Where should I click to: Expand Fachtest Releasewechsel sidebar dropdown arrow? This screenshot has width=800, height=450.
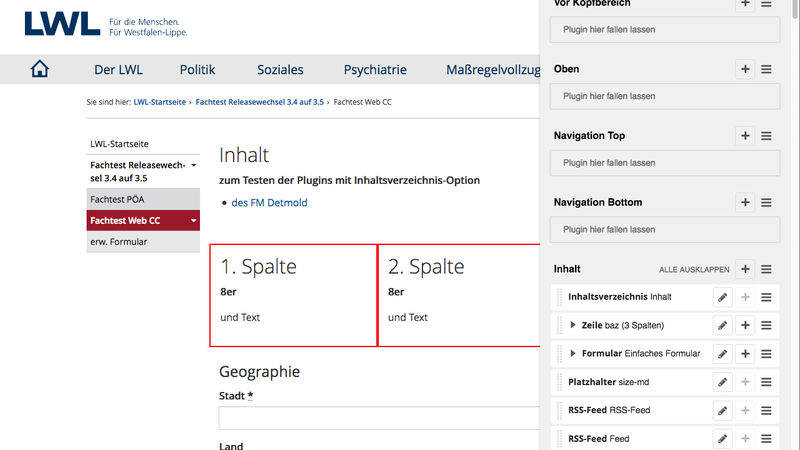coord(194,165)
